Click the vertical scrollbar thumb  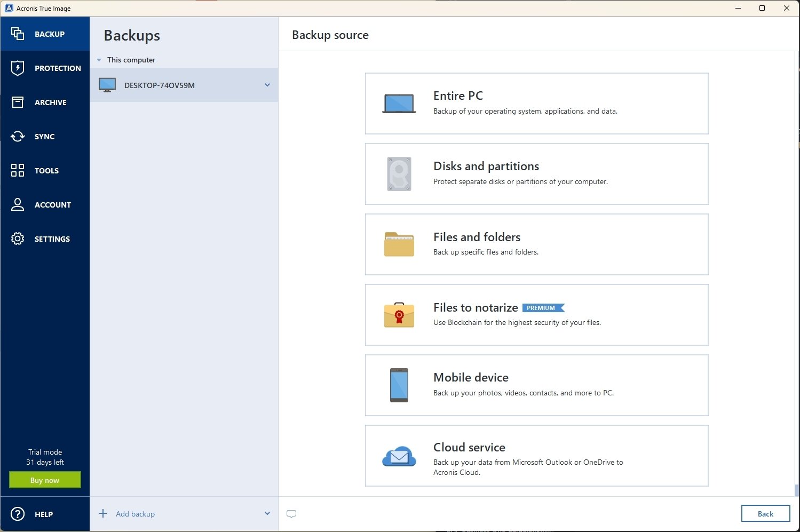pos(797,490)
